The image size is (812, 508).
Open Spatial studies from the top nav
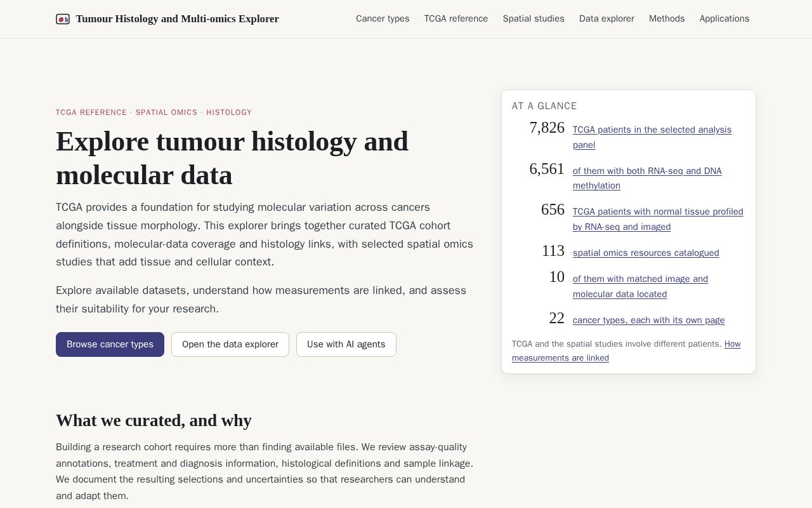click(534, 19)
